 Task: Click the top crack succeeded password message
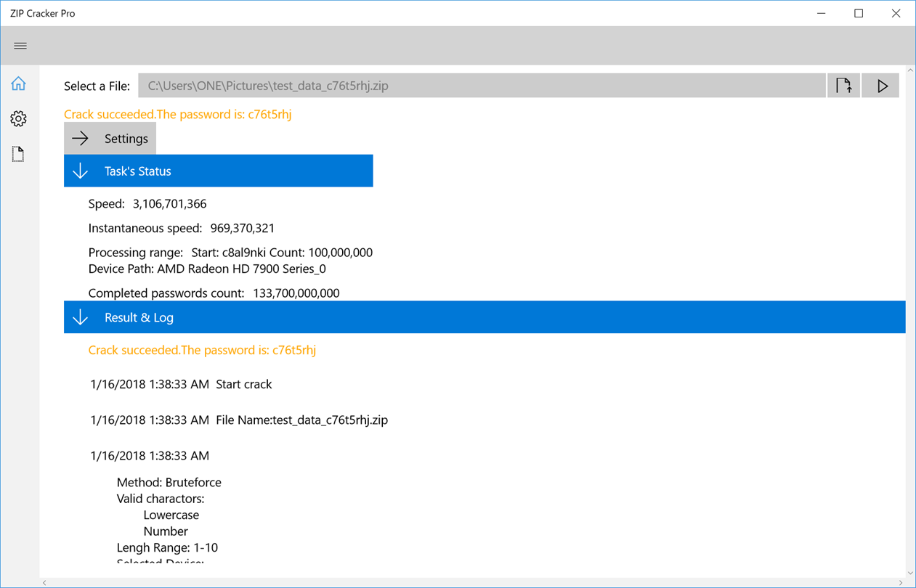tap(178, 114)
